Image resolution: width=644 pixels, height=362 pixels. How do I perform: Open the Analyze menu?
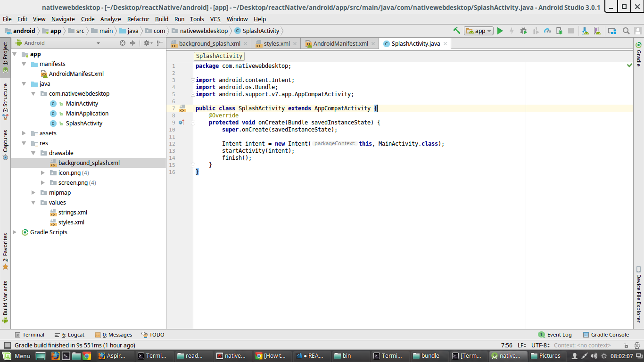point(111,19)
